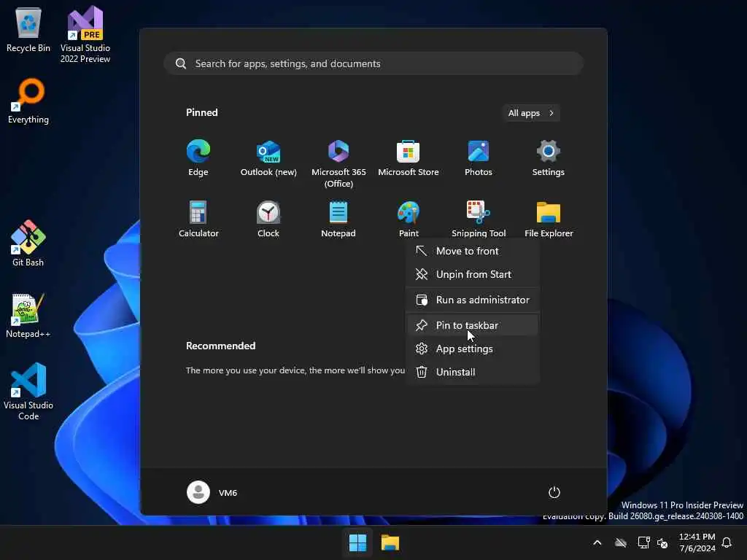Open Clock pinned app
Screen dimensions: 747x560
(268, 219)
